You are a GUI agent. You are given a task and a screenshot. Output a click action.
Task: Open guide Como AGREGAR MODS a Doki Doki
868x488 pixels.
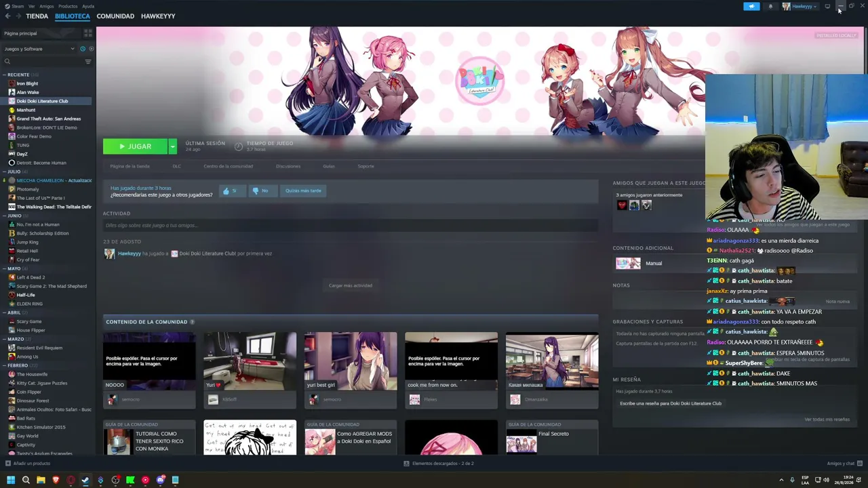click(350, 438)
